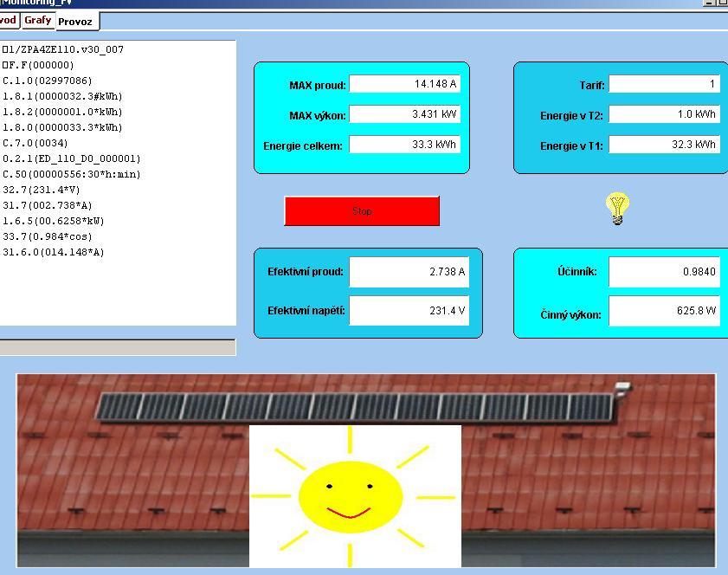Image resolution: width=728 pixels, height=575 pixels.
Task: Click the MAX proud label
Action: click(x=318, y=86)
